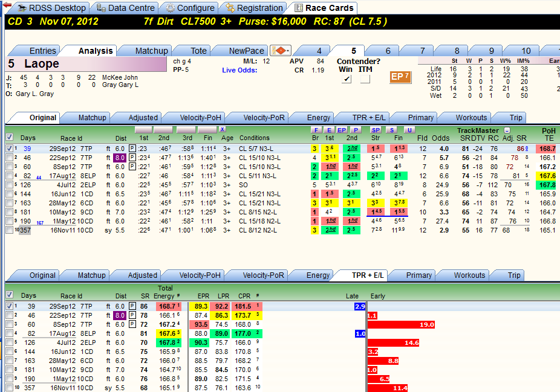Click the red 19.0 Early bar
This screenshot has height=392, width=560.
point(401,324)
